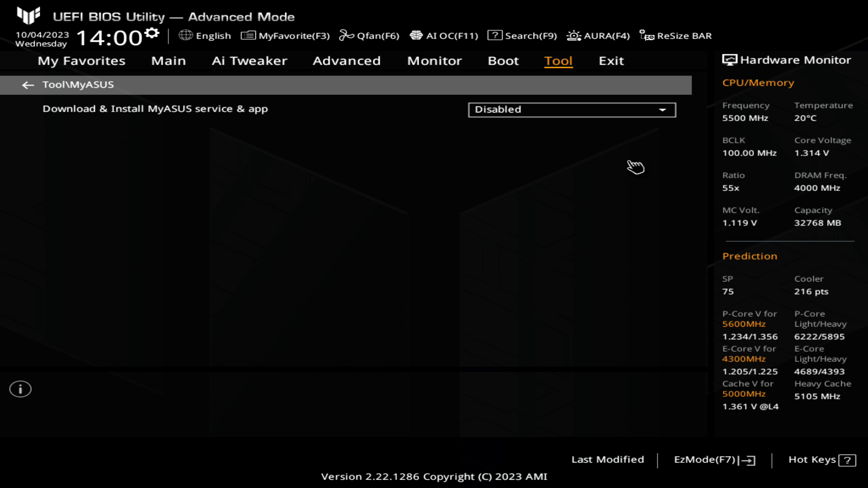868x488 pixels.
Task: Select the Monitor menu tab
Action: click(x=434, y=60)
